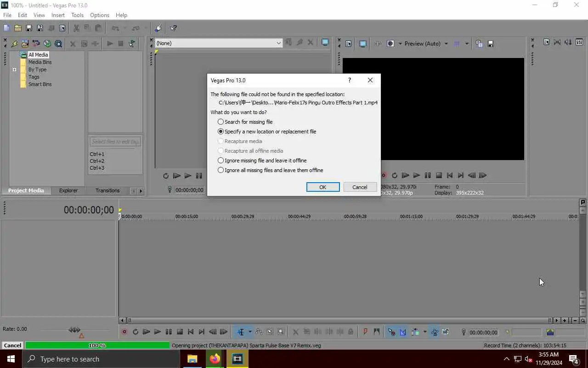Click the New project icon in main toolbar
This screenshot has width=588, height=368.
pyautogui.click(x=6, y=29)
